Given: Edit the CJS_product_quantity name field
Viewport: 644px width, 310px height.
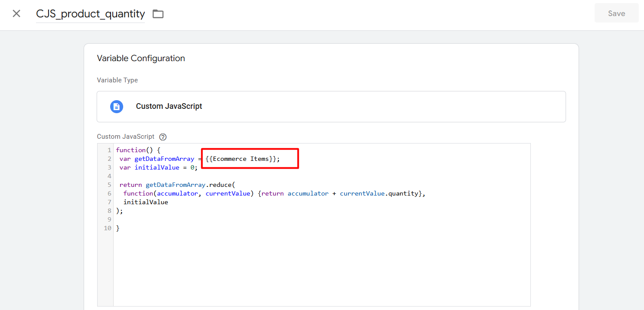Looking at the screenshot, I should coord(90,14).
